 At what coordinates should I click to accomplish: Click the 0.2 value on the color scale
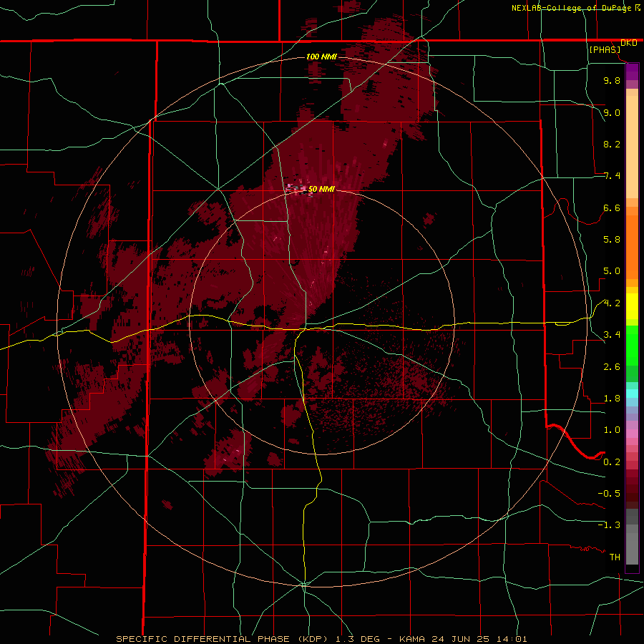(612, 462)
